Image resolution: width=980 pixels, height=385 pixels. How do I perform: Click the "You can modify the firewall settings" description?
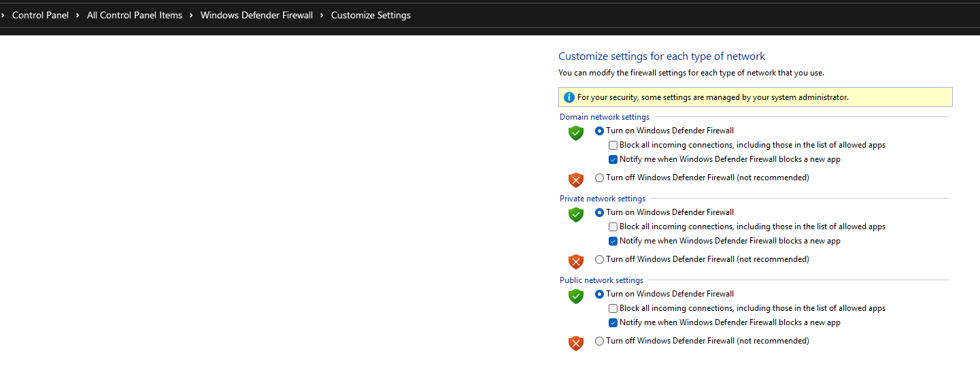[691, 73]
